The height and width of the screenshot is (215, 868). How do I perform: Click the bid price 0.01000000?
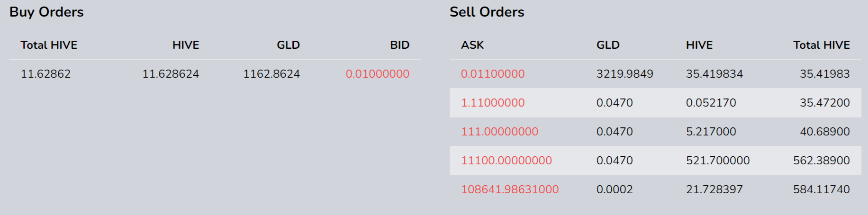[377, 74]
